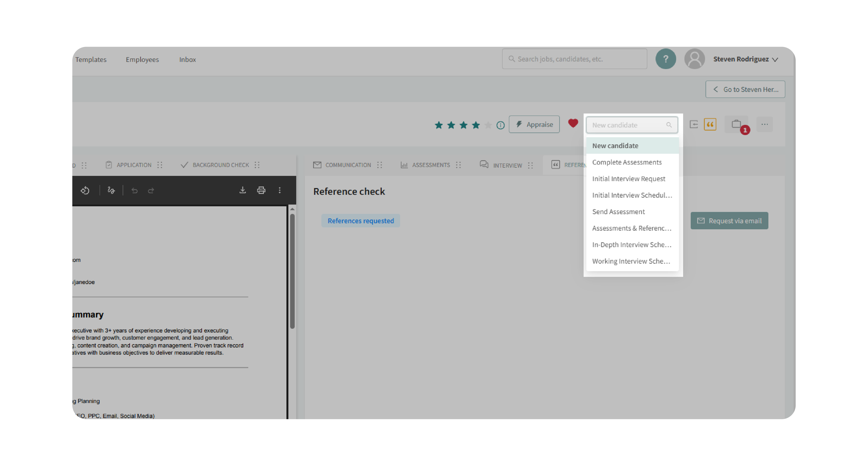
Task: Click the download icon in PDF toolbar
Action: point(243,190)
